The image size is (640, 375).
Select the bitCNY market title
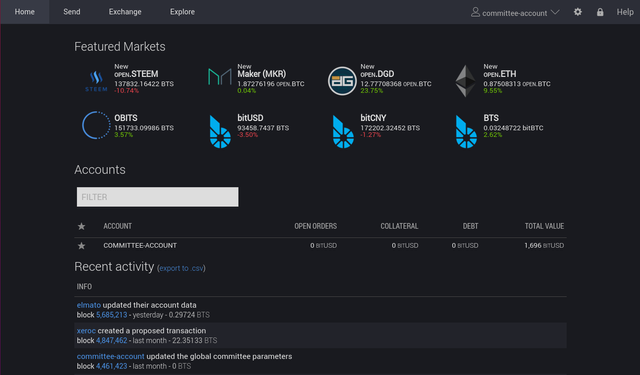373,118
